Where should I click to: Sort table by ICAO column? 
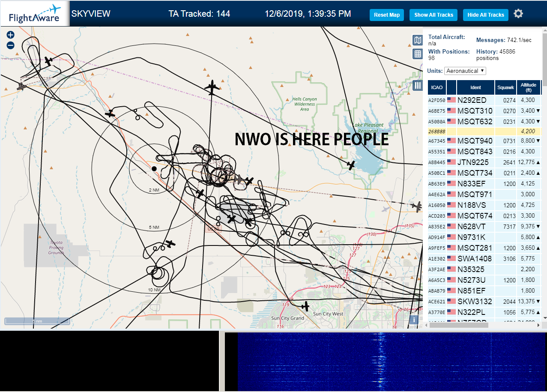(x=437, y=87)
